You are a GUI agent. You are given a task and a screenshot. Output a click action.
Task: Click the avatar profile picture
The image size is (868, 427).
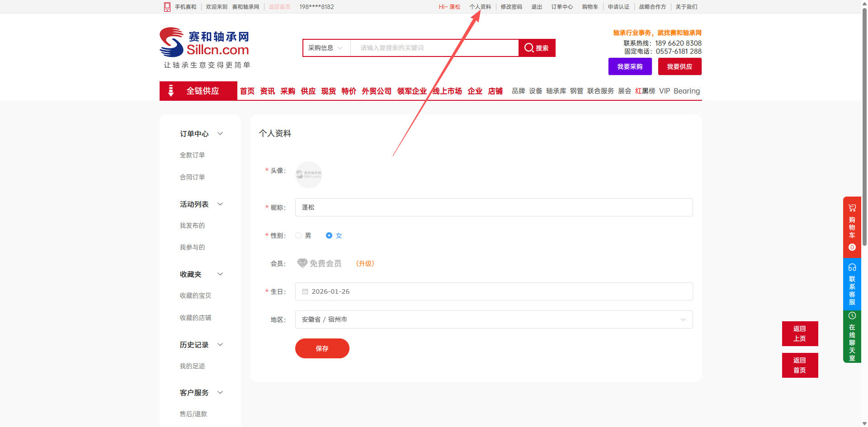coord(309,174)
